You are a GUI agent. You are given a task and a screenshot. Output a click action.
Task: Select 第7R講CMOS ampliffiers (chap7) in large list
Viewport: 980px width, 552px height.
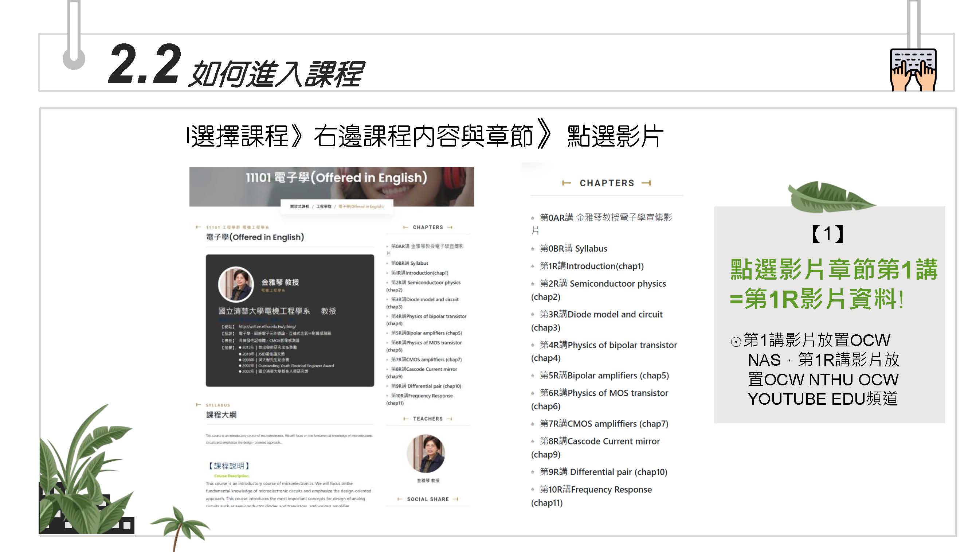coord(604,424)
